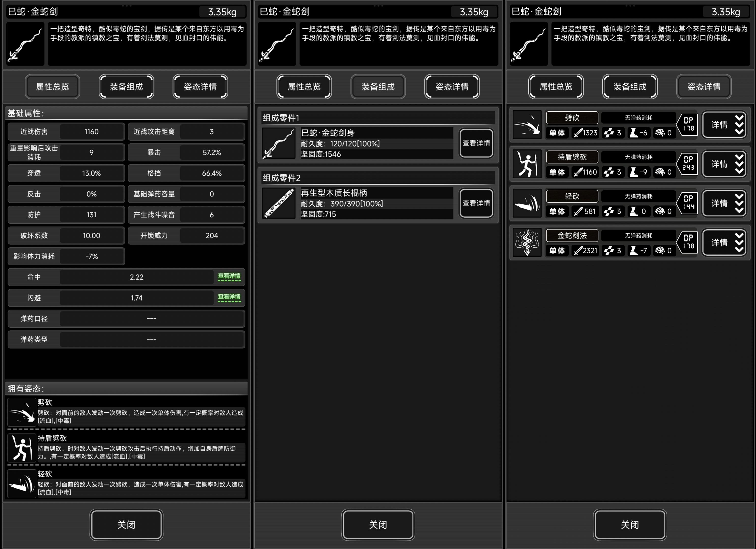Screen dimensions: 756x549
Task: Click sword thumbnail in middle panel header
Action: [x=277, y=44]
